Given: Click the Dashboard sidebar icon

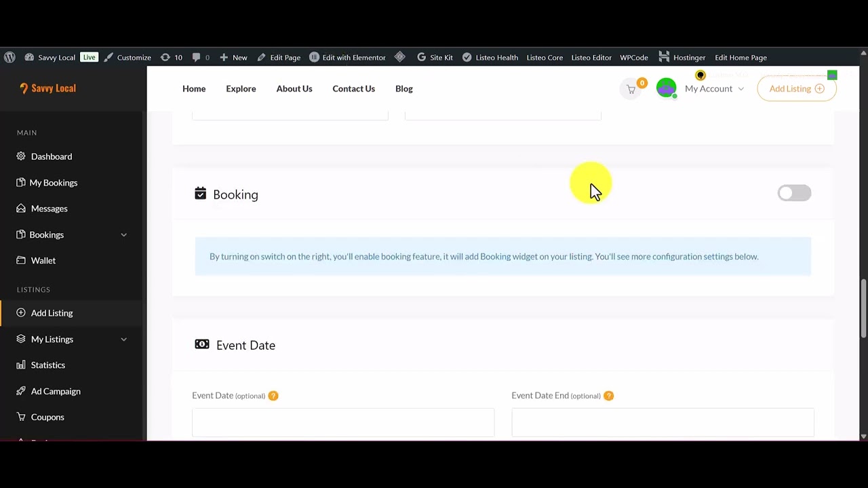Looking at the screenshot, I should [21, 157].
